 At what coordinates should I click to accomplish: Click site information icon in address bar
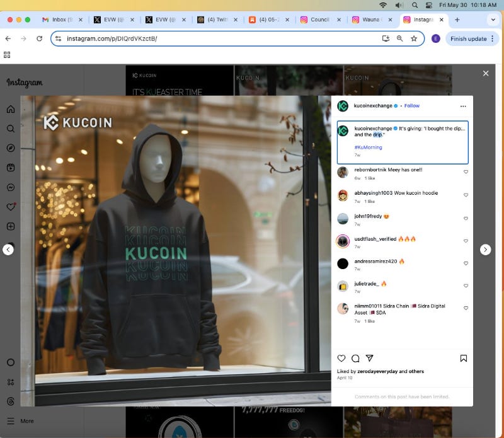click(x=58, y=38)
